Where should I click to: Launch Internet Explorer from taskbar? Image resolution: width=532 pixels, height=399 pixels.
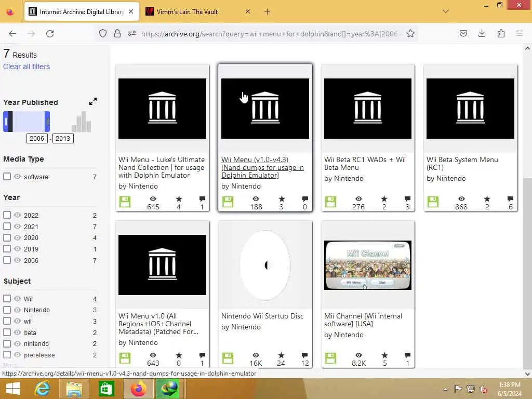tap(43, 389)
